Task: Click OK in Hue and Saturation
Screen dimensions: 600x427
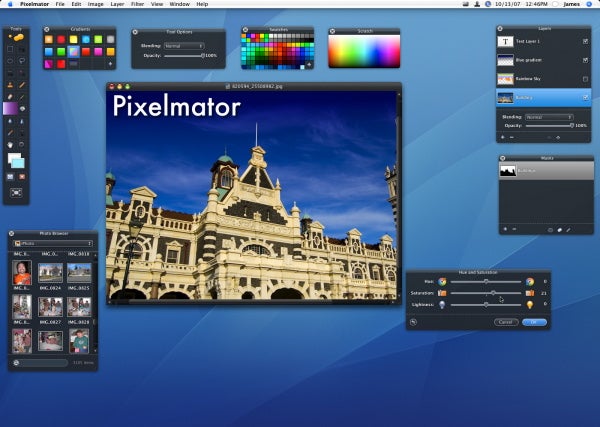Action: (534, 322)
